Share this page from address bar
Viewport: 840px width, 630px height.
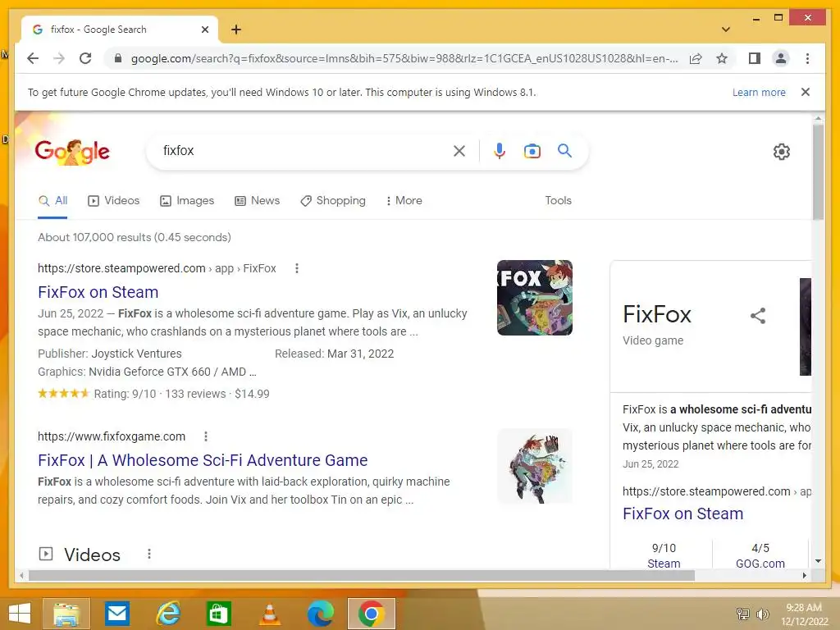point(696,58)
